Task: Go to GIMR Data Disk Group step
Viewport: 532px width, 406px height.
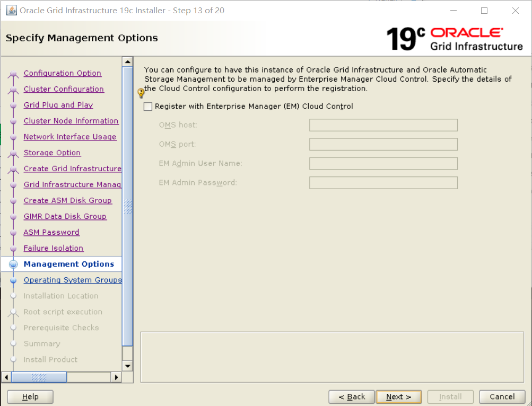Action: [x=65, y=217]
